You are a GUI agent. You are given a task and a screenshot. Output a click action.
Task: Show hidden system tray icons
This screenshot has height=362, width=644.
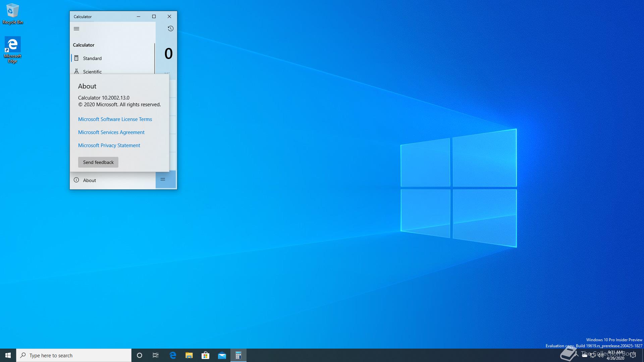click(577, 355)
